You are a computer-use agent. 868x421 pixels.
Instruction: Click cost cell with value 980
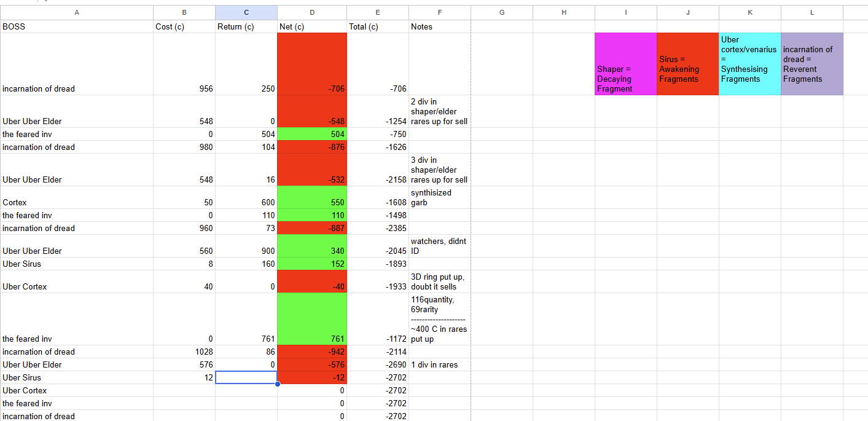point(184,147)
